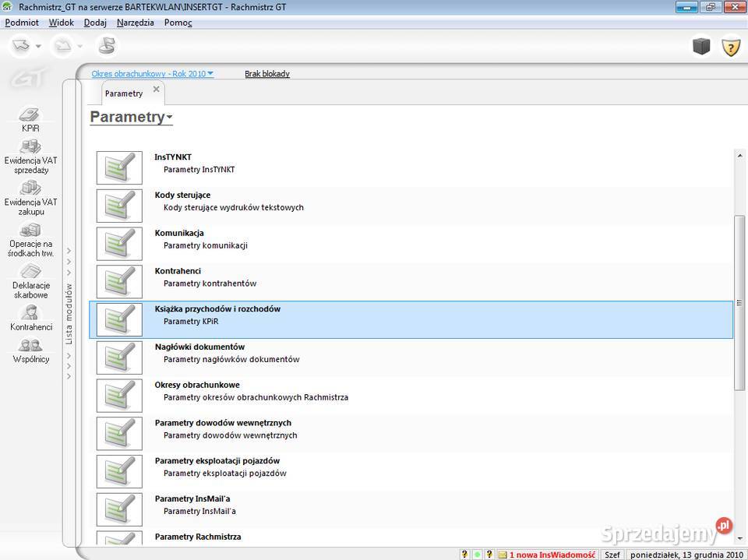
Task: Select the Komunikacja title
Action: (x=179, y=233)
